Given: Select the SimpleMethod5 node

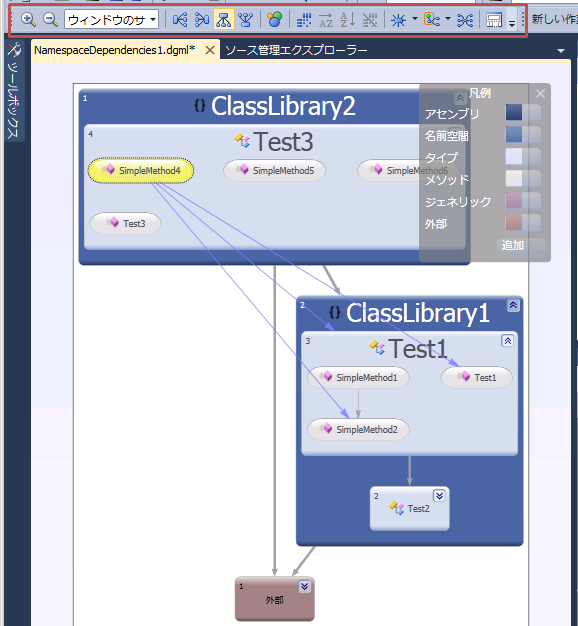Looking at the screenshot, I should point(275,170).
